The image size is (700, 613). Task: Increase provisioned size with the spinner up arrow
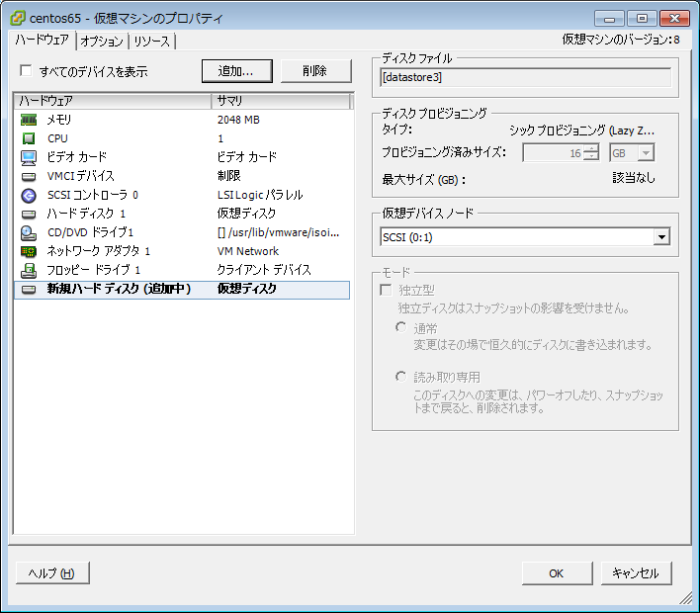point(591,148)
